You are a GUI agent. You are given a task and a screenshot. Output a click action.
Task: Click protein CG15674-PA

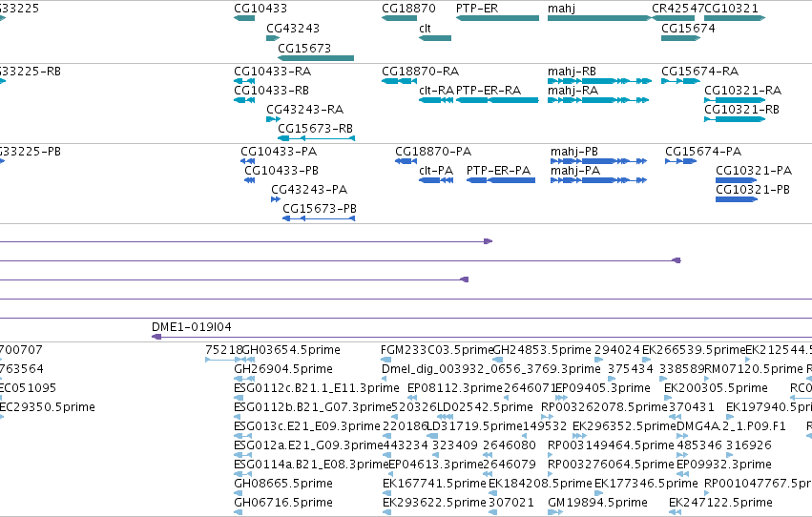tap(681, 161)
